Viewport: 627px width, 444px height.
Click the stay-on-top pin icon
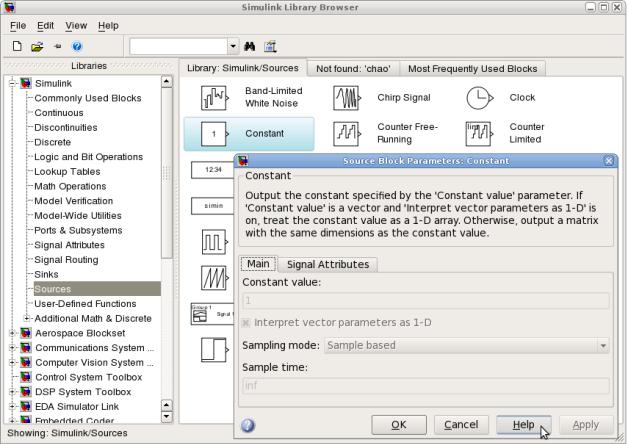tap(58, 47)
